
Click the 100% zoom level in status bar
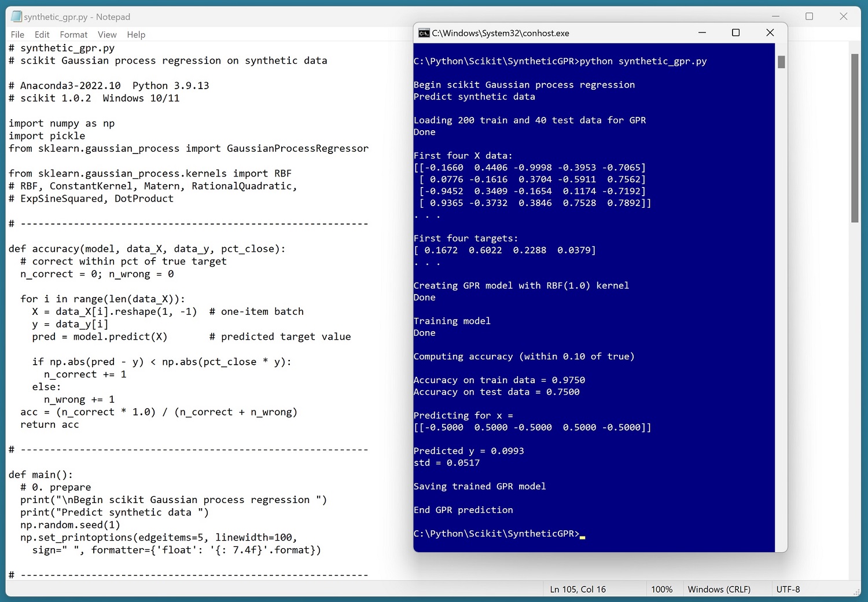[661, 589]
